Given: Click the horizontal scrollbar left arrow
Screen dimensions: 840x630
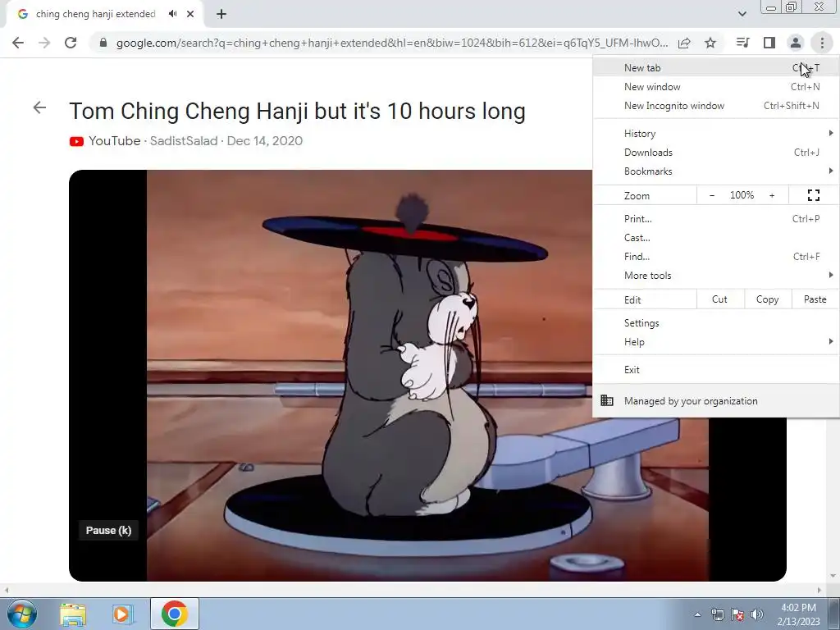Looking at the screenshot, I should pos(6,590).
